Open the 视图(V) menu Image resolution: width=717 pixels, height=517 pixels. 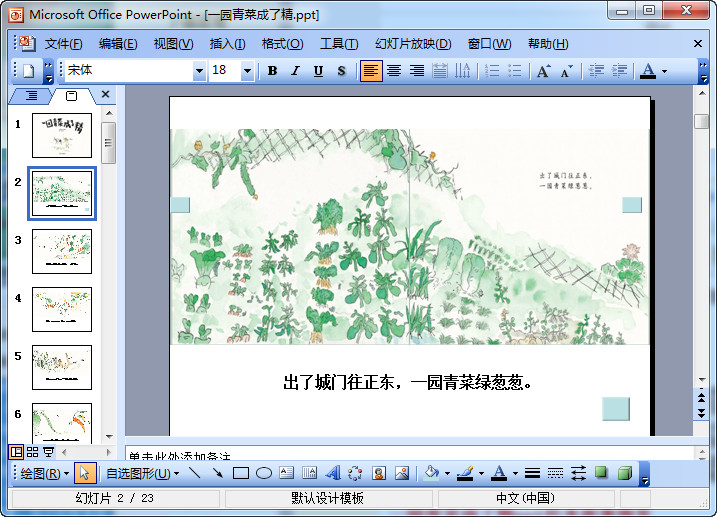(x=173, y=44)
